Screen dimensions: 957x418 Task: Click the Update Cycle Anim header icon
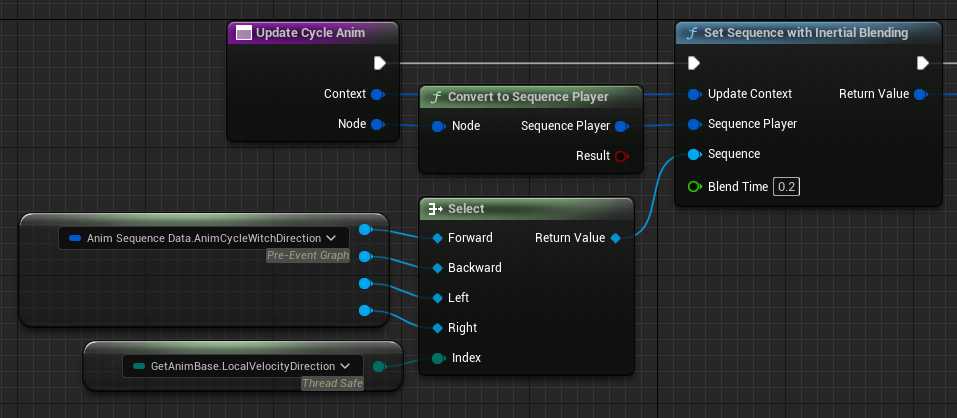(244, 33)
